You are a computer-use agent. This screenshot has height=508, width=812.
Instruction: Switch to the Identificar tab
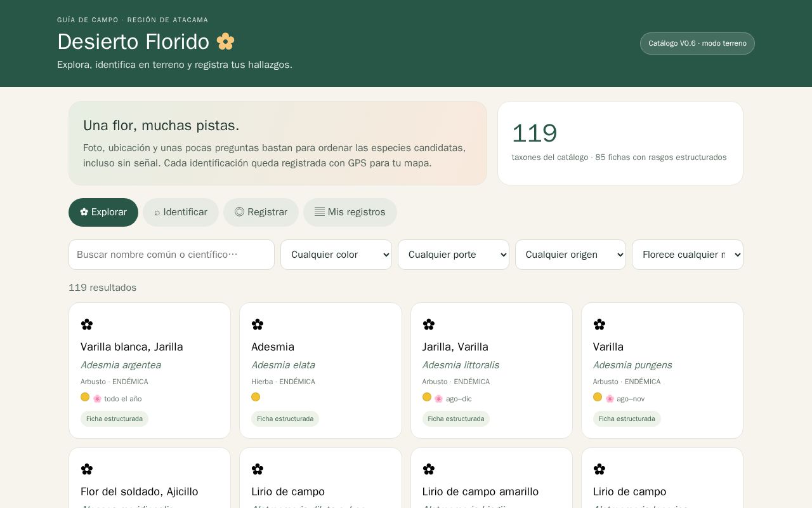pyautogui.click(x=181, y=212)
